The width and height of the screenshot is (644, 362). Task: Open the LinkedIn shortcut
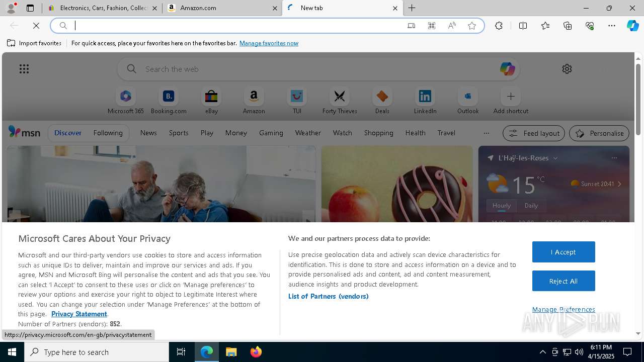click(x=425, y=101)
